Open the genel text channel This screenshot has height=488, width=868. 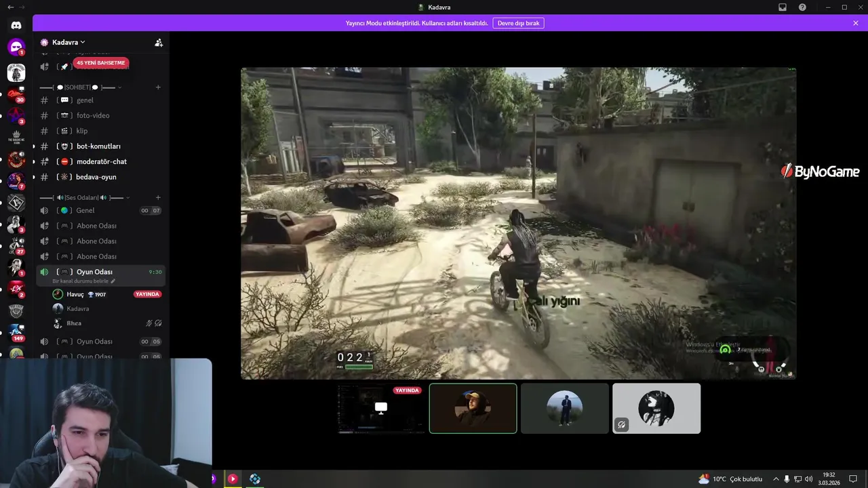[x=100, y=100]
